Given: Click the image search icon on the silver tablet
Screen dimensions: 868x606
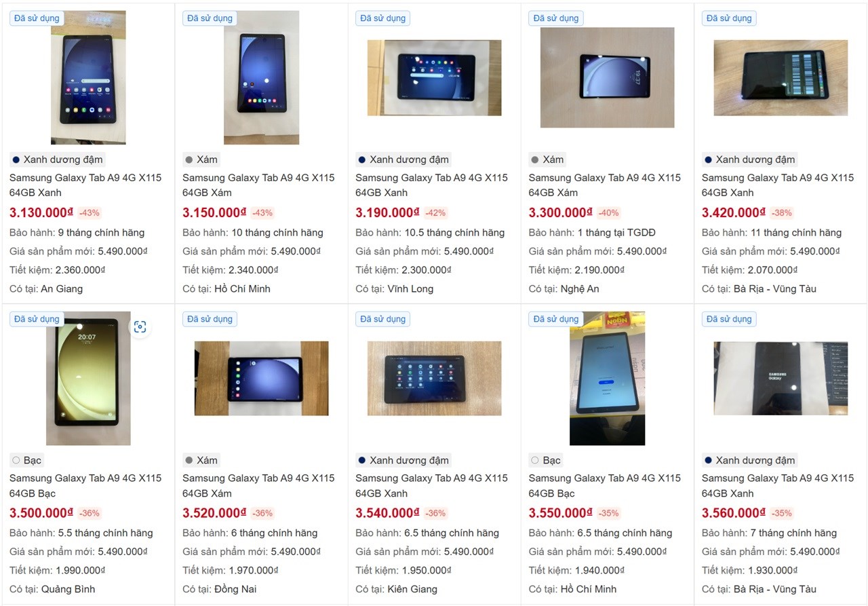Looking at the screenshot, I should 140,327.
